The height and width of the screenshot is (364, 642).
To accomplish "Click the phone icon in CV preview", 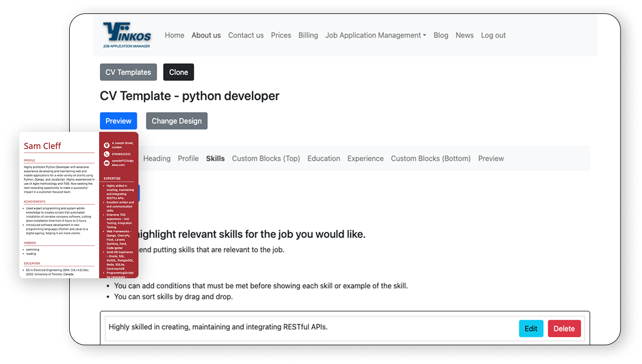I will pyautogui.click(x=106, y=154).
